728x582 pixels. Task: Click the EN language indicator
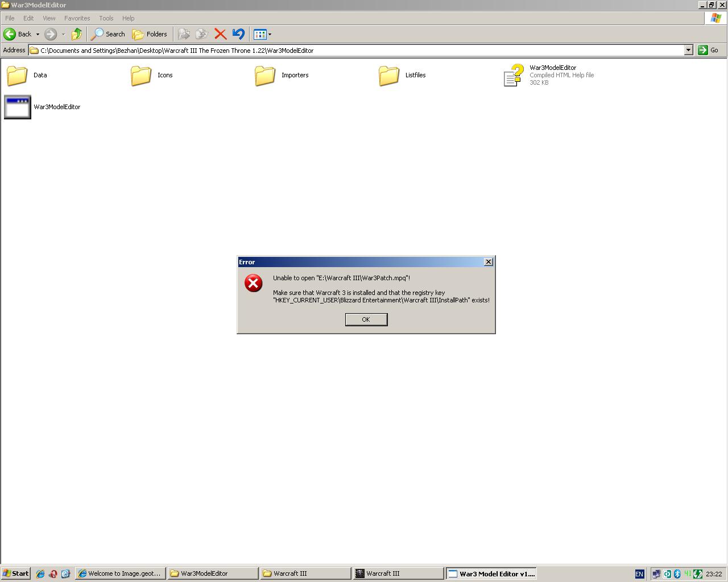coord(639,574)
